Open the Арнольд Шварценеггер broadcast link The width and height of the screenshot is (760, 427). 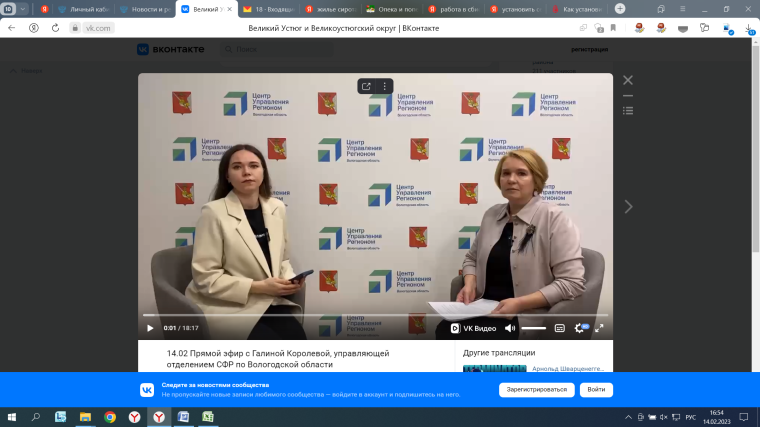(x=568, y=369)
